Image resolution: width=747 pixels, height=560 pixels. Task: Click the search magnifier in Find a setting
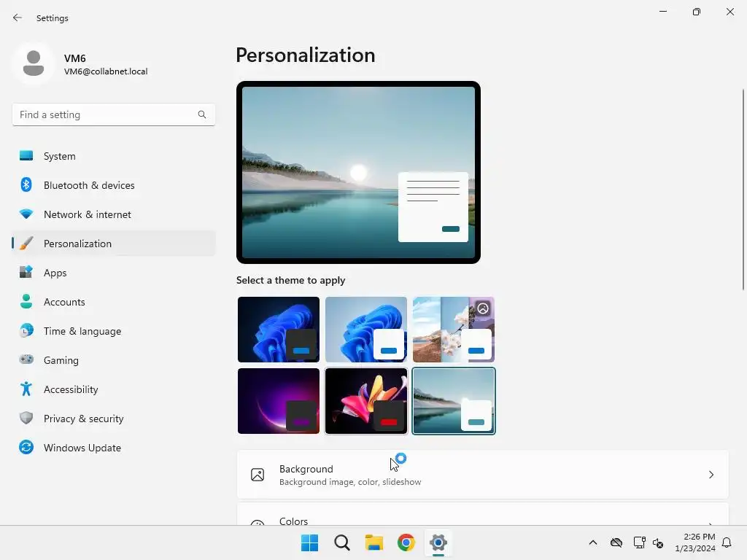[202, 114]
